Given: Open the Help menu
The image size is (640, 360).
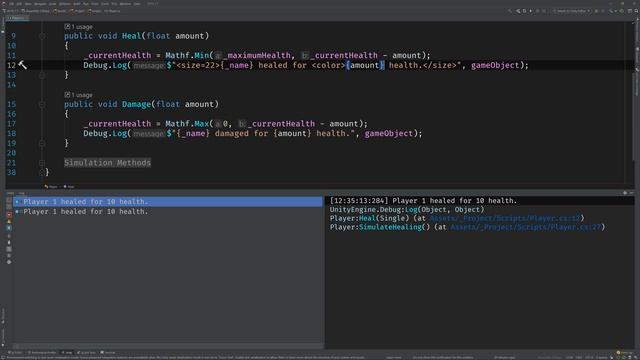Looking at the screenshot, I should (x=137, y=4).
